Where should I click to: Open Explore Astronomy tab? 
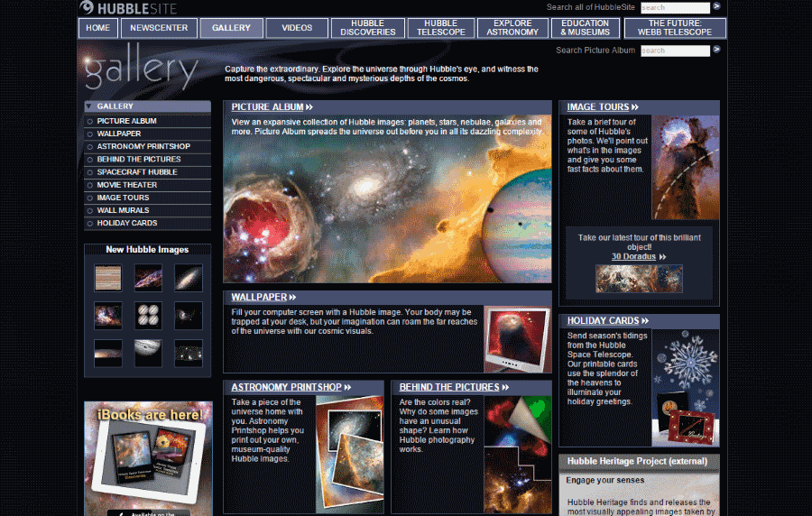coord(512,28)
